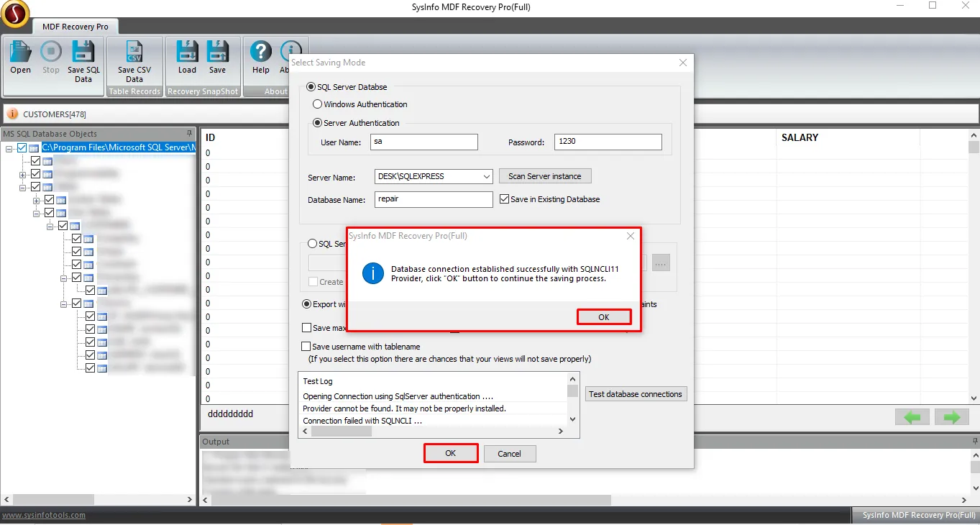Viewport: 980px width, 525px height.
Task: Click the Save CSV Data icon
Action: (x=134, y=52)
